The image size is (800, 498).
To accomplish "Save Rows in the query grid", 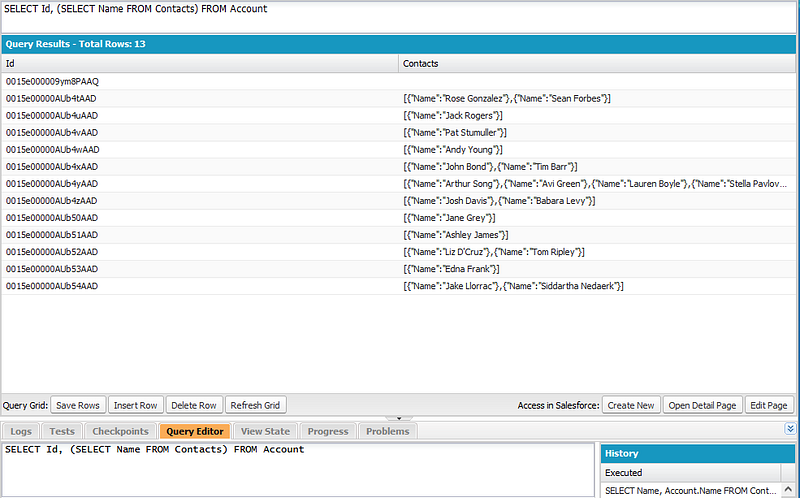I will point(78,405).
